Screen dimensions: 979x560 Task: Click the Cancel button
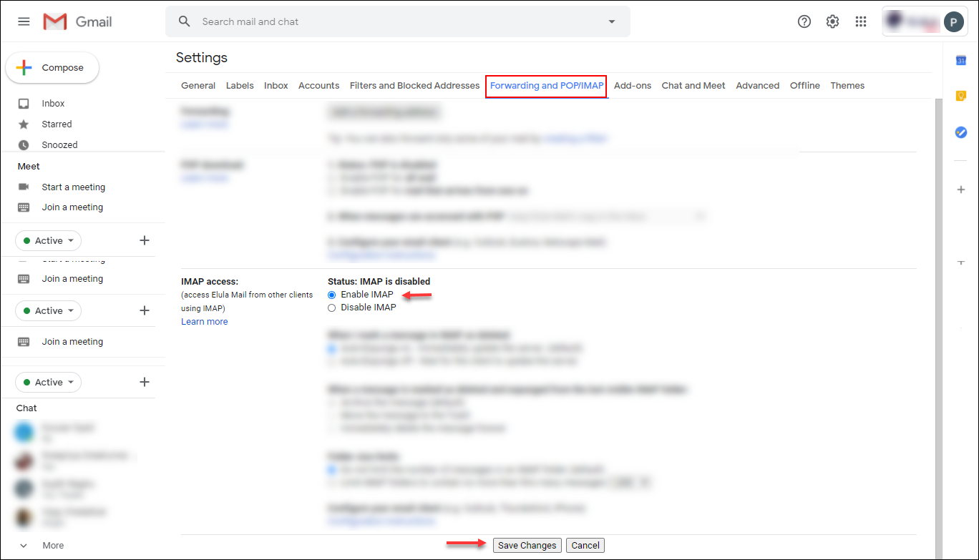[x=585, y=546]
